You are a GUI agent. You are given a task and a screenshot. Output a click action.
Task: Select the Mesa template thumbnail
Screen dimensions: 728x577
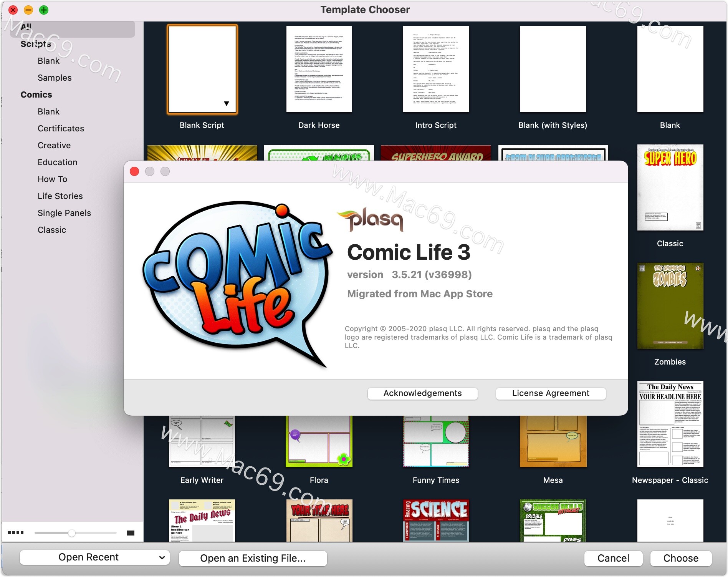[x=553, y=441]
